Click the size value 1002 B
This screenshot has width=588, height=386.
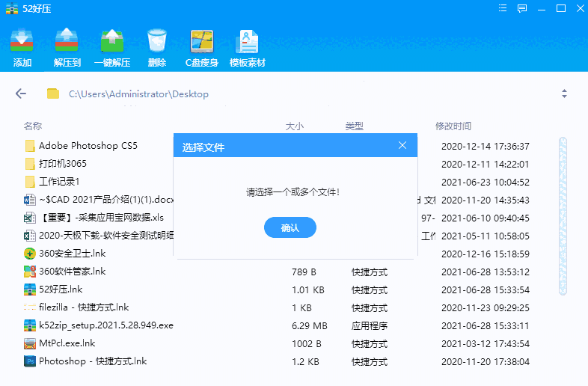pyautogui.click(x=307, y=344)
